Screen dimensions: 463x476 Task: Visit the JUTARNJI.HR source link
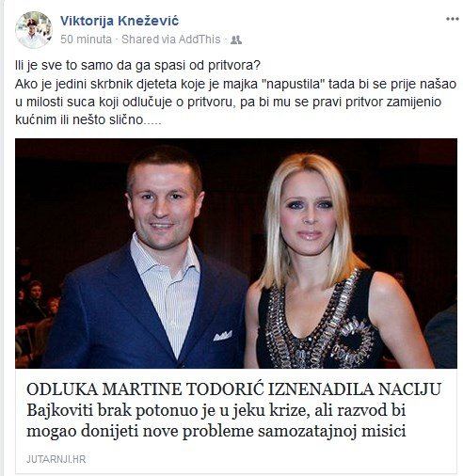[56, 459]
